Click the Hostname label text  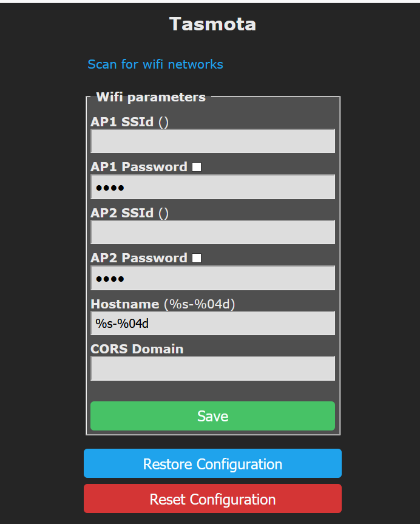click(x=125, y=304)
